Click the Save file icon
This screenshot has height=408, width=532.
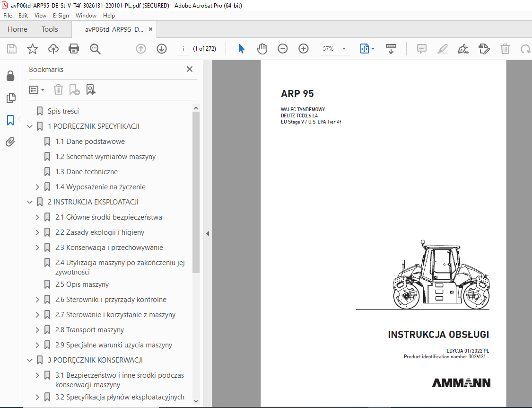click(x=12, y=49)
